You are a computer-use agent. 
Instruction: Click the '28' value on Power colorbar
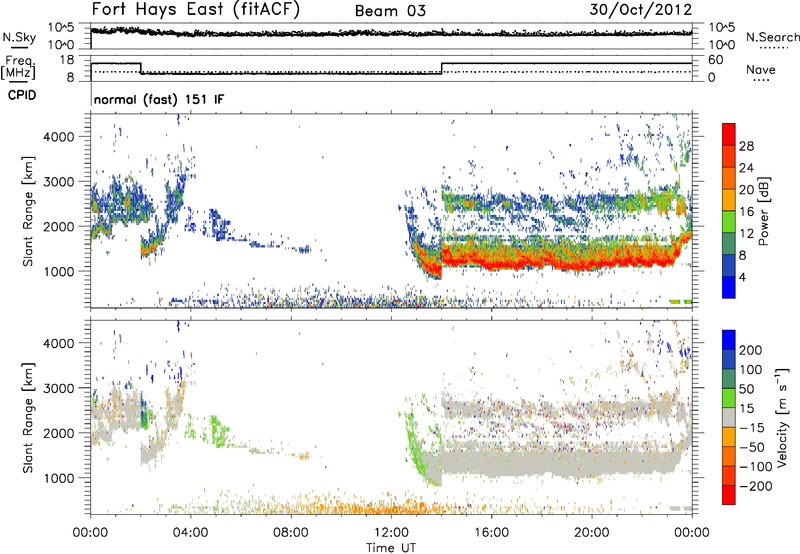coord(746,146)
